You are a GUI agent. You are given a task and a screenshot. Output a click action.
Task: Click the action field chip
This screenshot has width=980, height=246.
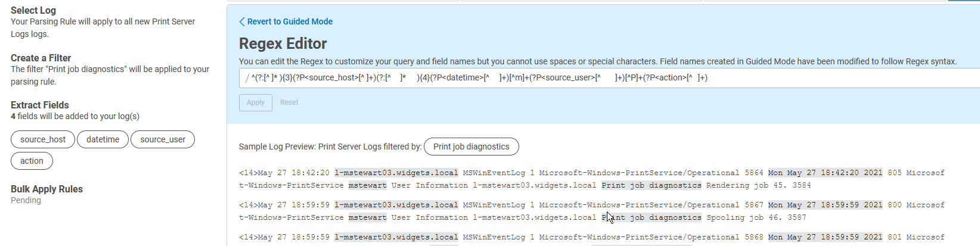(32, 161)
